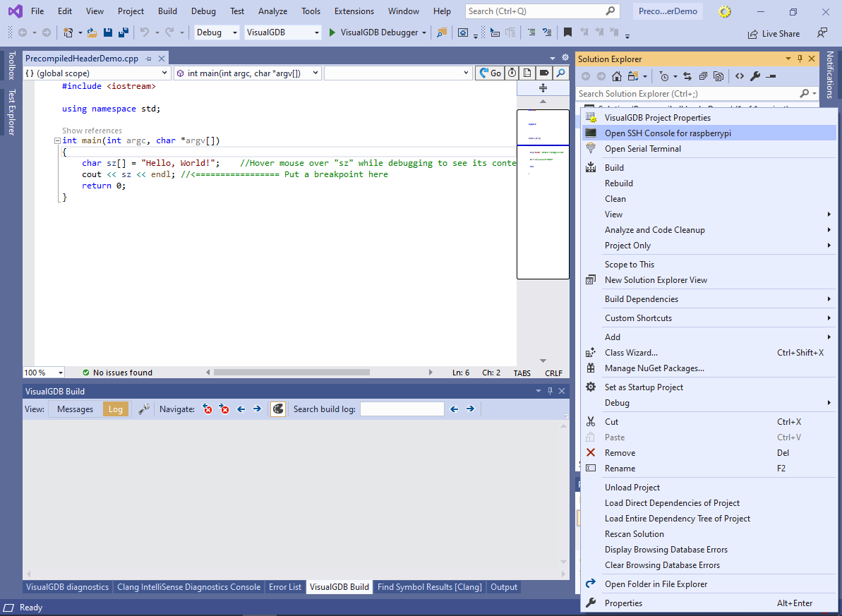Click the wrench Properties icon in Solution Explorer
This screenshot has width=842, height=616.
tap(755, 76)
